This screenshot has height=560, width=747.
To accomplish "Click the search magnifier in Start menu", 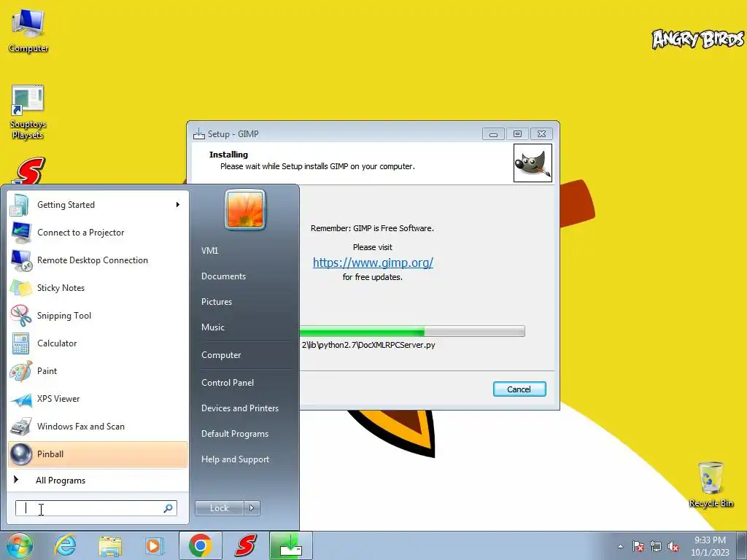I will (x=168, y=508).
